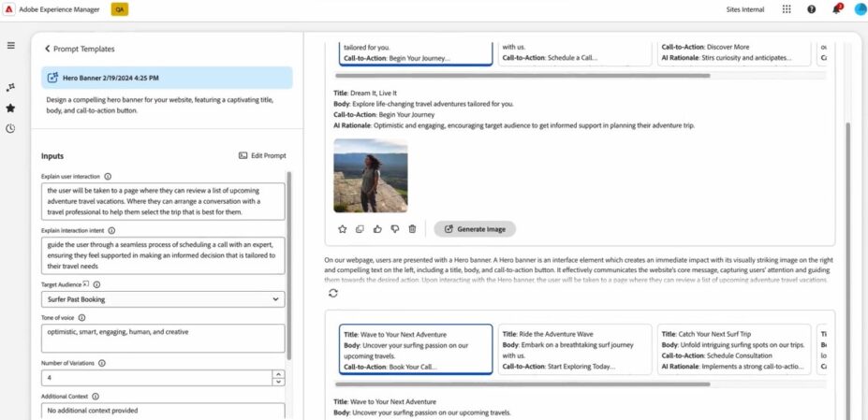Click the regenerate refresh icon below prompt text

[x=332, y=293]
